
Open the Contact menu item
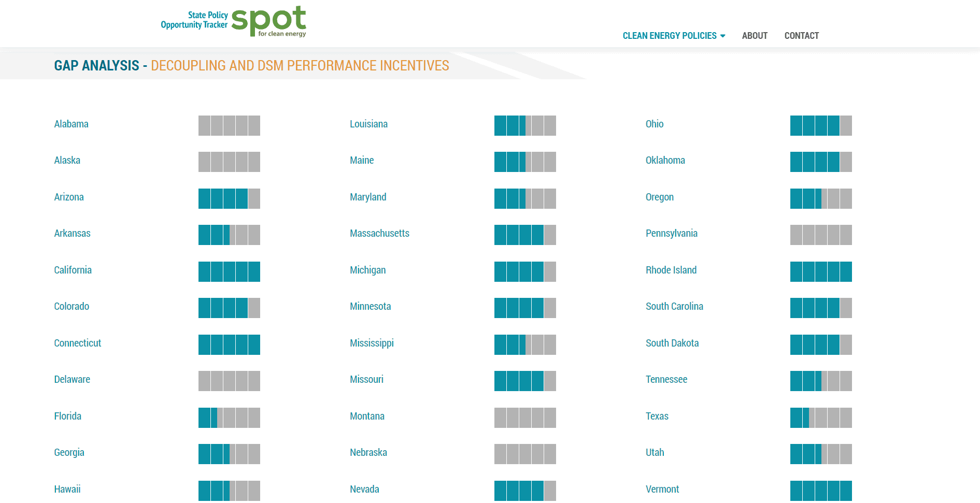pos(801,36)
